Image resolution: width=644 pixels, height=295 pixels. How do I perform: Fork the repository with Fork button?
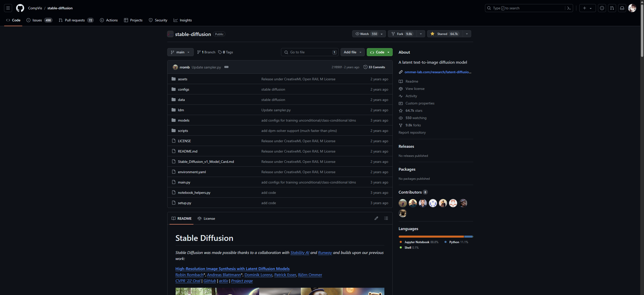[402, 34]
